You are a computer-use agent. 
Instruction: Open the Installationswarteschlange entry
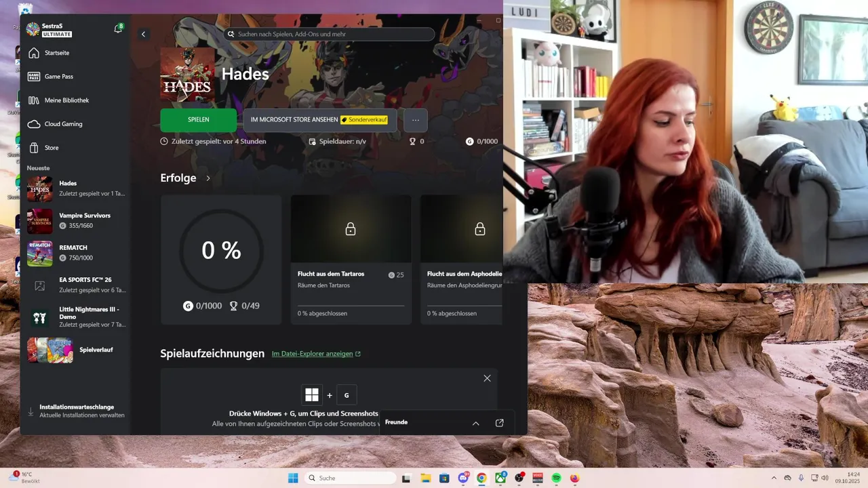point(76,411)
